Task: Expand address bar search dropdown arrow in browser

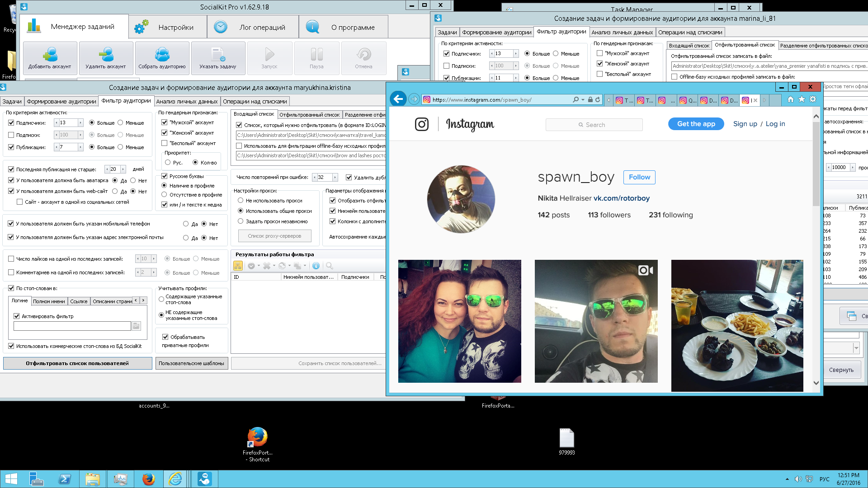Action: coord(583,100)
